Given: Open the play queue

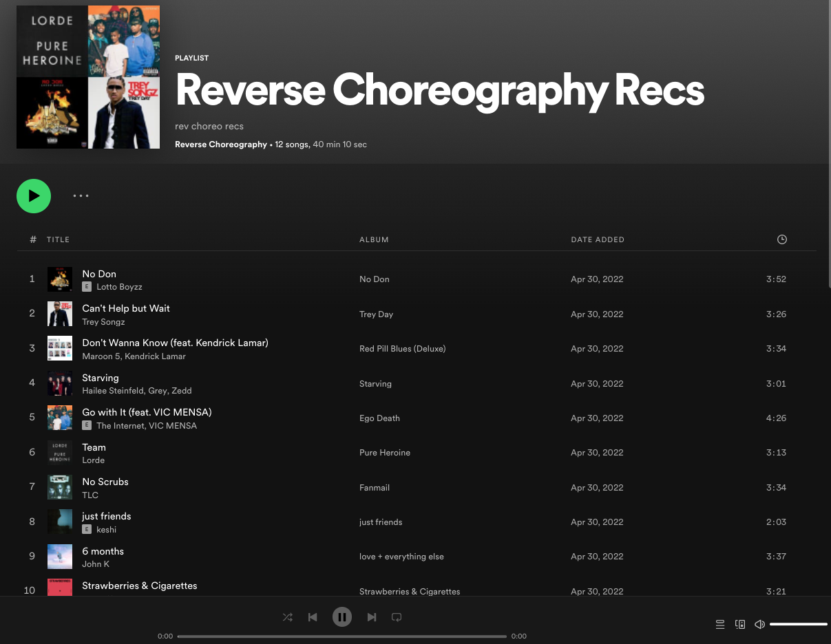Looking at the screenshot, I should click(x=720, y=624).
